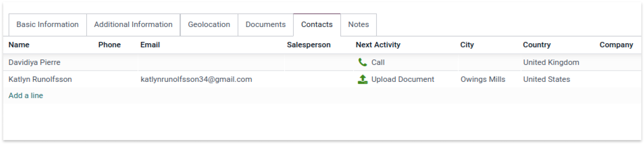
Task: Click the green Upload Document icon
Action: click(362, 79)
